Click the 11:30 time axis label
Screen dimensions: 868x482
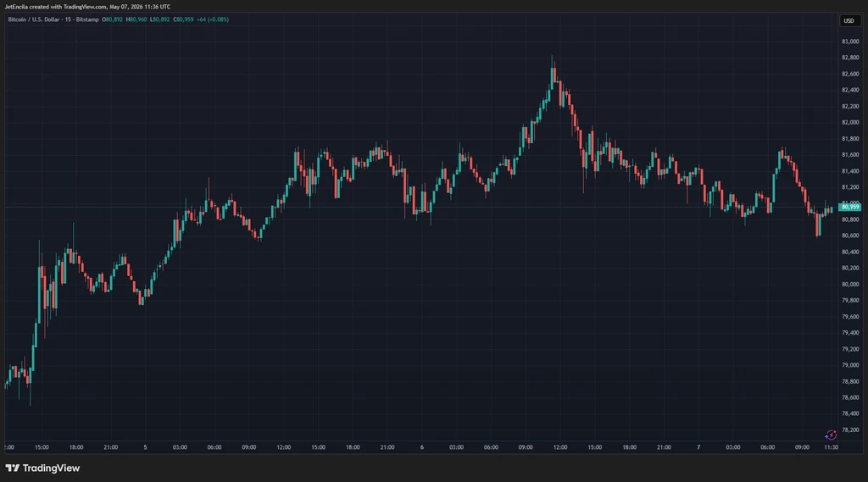click(x=831, y=447)
